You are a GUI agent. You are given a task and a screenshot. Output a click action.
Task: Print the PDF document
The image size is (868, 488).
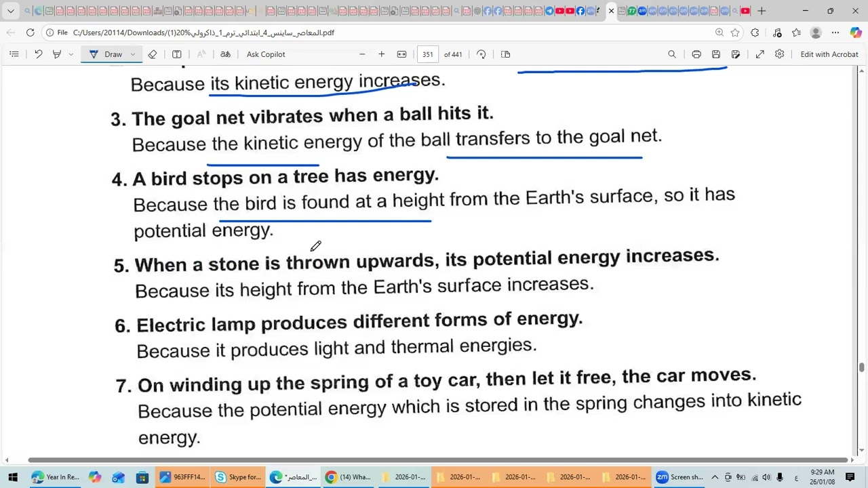tap(696, 54)
